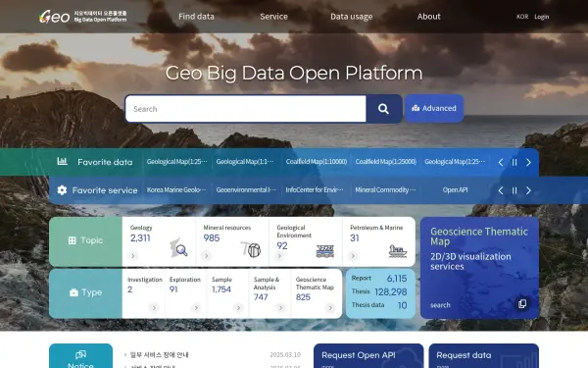Click the Thesis data count 10
588x368 pixels.
403,305
